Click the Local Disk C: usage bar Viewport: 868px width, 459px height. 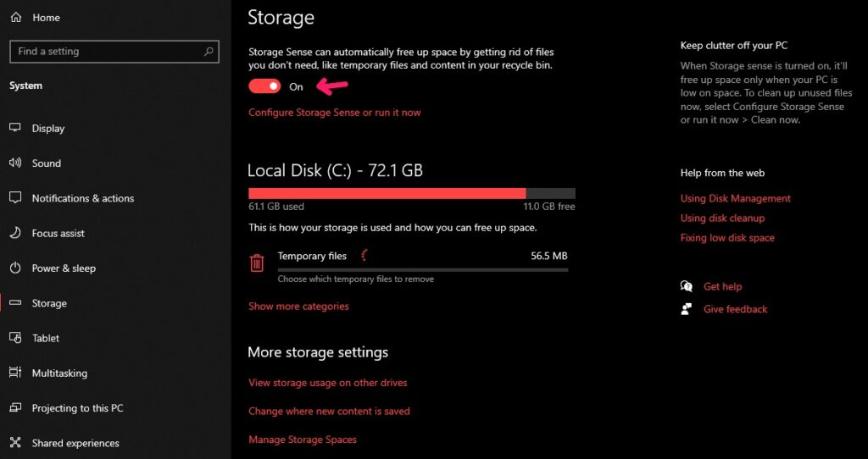coord(411,193)
